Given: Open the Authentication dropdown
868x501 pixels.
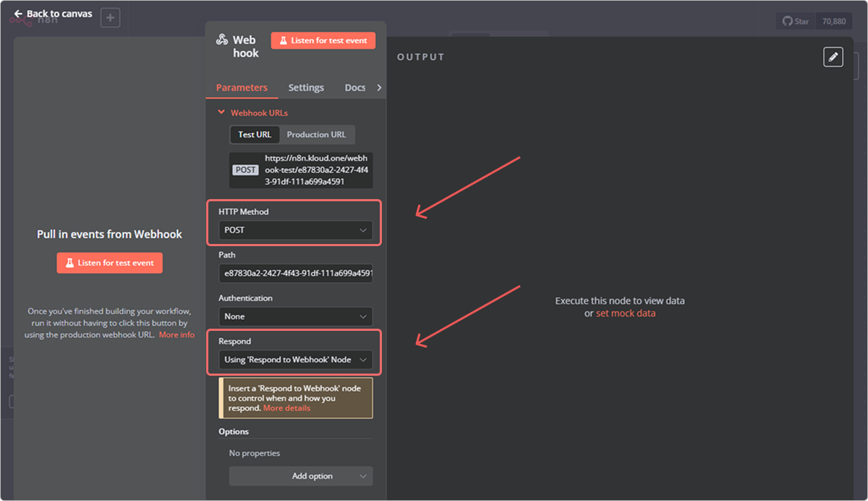Looking at the screenshot, I should click(295, 316).
